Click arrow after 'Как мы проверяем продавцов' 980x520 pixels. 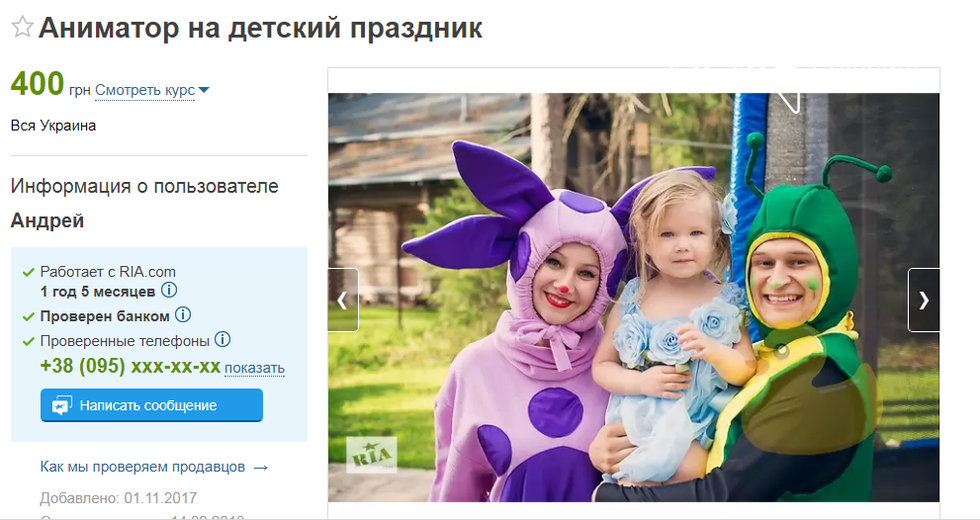pyautogui.click(x=261, y=468)
